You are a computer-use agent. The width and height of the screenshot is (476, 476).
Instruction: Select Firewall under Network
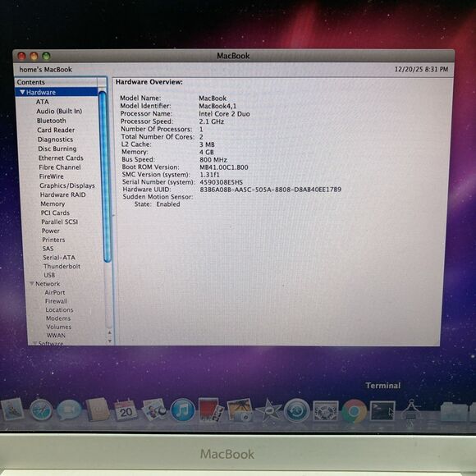pyautogui.click(x=56, y=301)
